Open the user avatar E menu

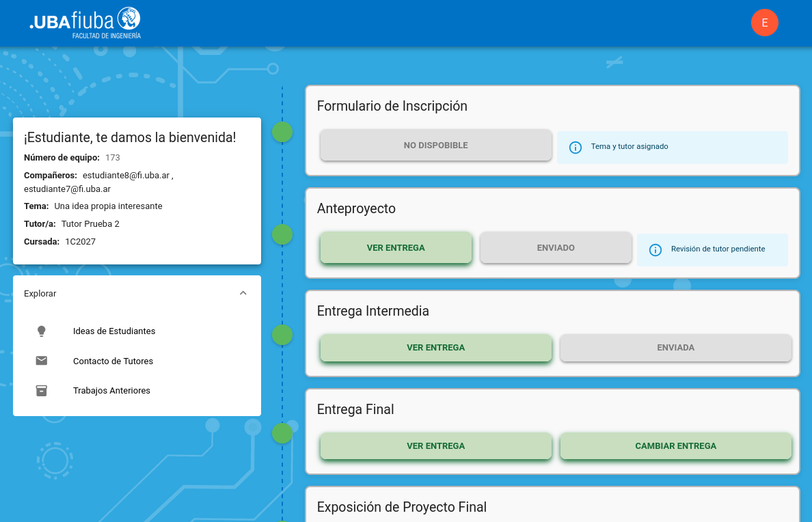click(764, 23)
